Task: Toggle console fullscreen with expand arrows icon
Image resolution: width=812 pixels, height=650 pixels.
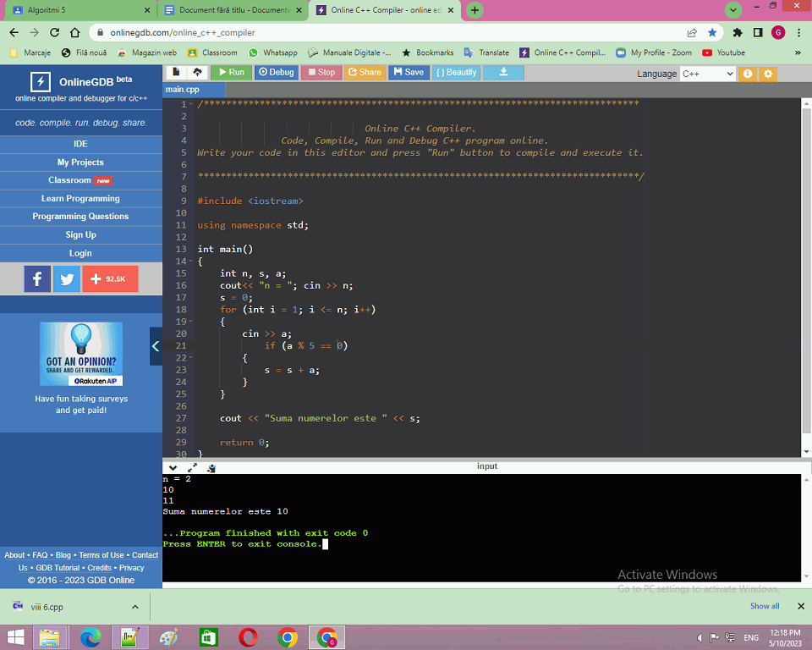Action: pyautogui.click(x=192, y=467)
